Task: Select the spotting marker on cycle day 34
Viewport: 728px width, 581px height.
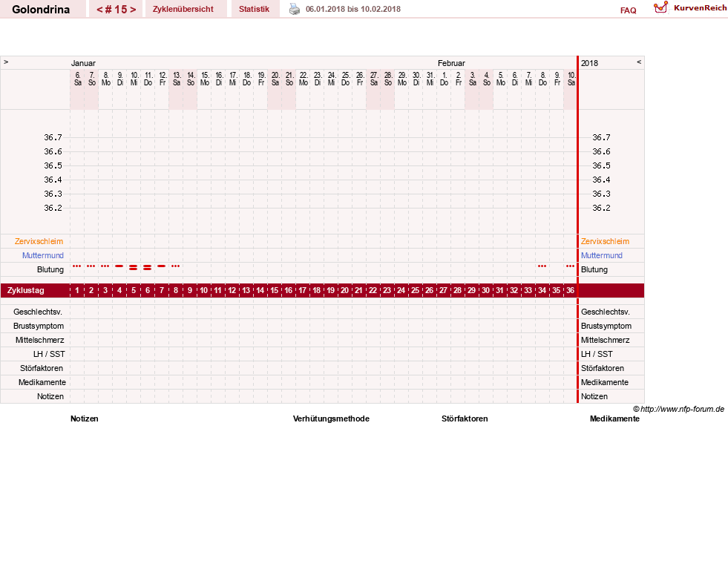Action: [x=542, y=266]
